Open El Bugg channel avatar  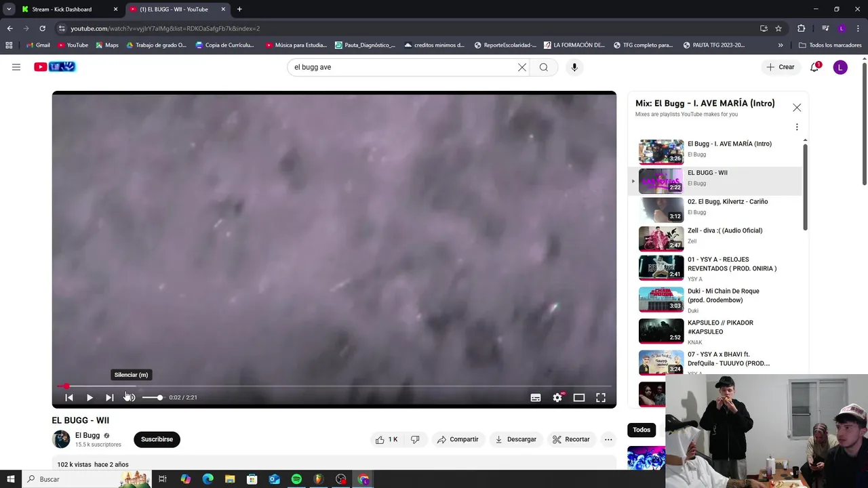coord(61,439)
